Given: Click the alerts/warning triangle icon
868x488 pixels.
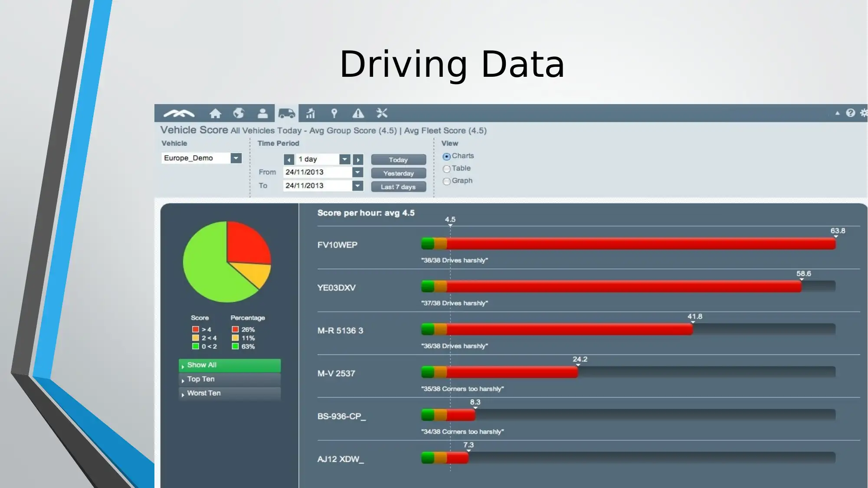Looking at the screenshot, I should click(x=358, y=113).
